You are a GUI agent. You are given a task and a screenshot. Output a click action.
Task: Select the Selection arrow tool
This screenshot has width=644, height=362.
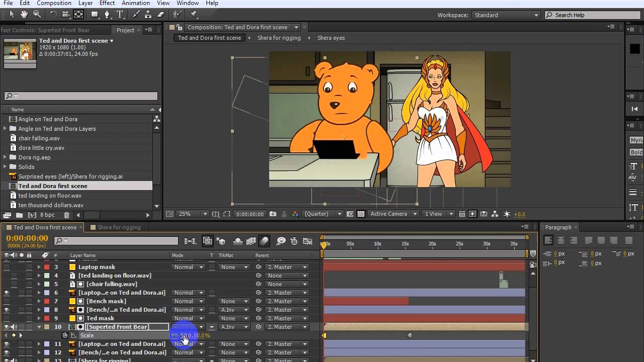point(12,15)
